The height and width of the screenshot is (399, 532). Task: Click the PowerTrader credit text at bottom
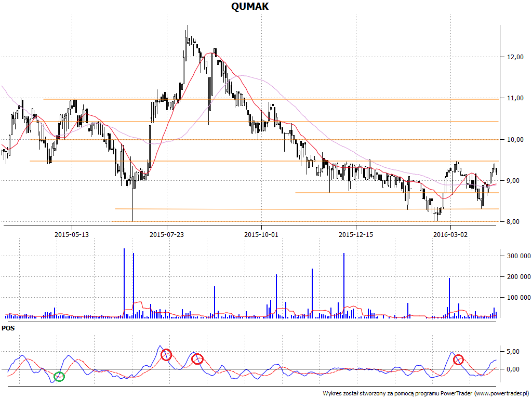tap(427, 394)
